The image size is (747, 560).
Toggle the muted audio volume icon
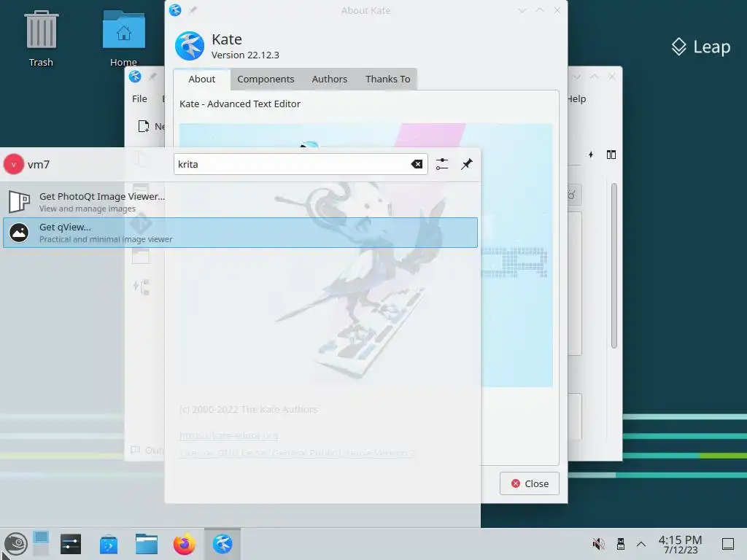(x=598, y=544)
